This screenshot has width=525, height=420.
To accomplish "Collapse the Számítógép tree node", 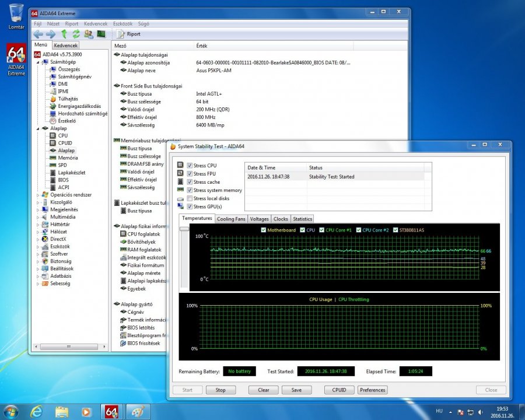I will point(38,62).
